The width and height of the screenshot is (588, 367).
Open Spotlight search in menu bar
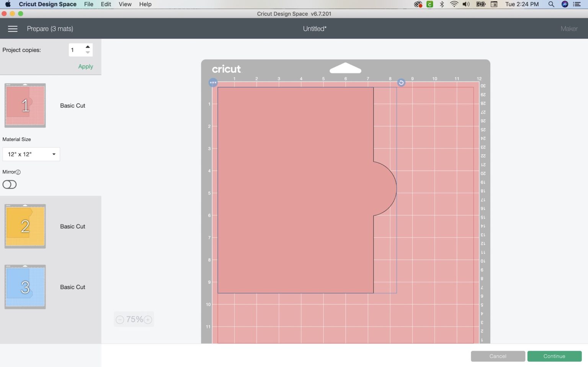pyautogui.click(x=551, y=4)
